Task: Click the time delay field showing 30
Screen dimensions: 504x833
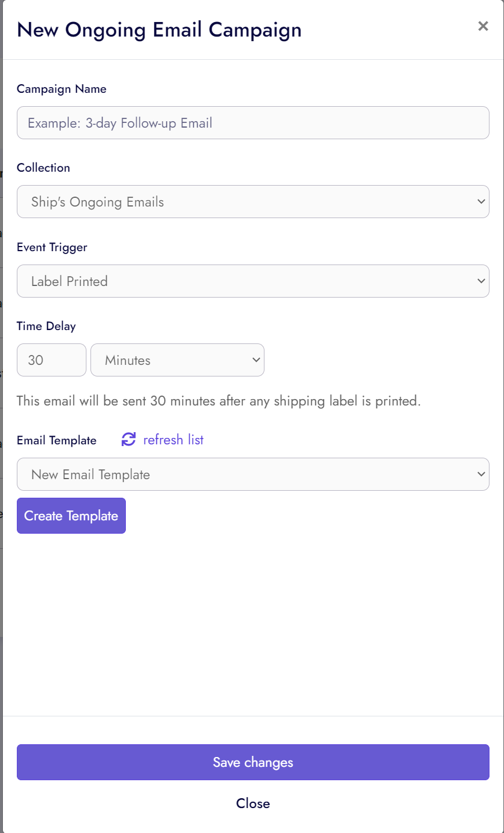Action: (51, 360)
